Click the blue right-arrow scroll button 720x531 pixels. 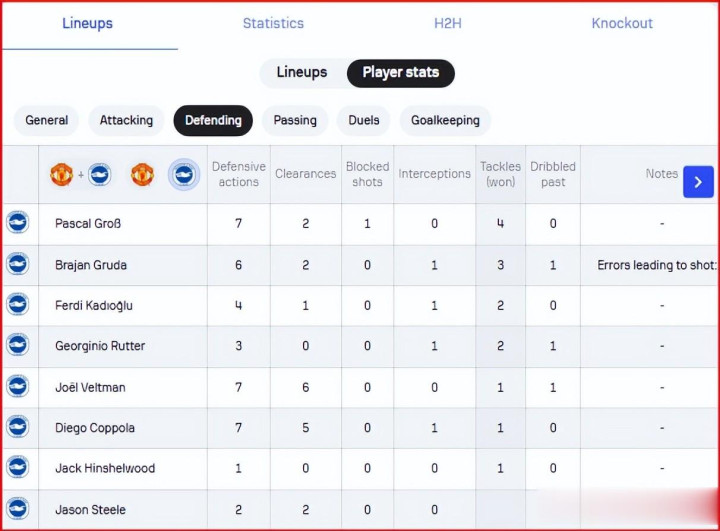coord(698,181)
